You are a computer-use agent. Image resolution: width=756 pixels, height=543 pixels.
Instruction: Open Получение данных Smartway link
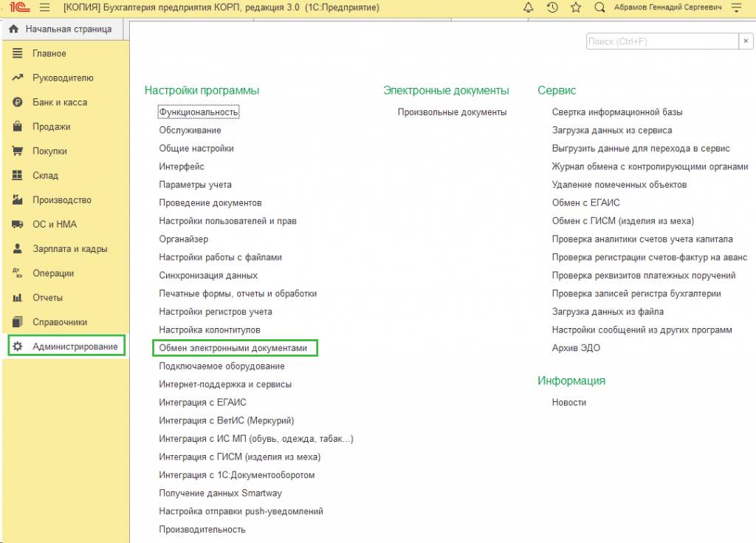220,494
